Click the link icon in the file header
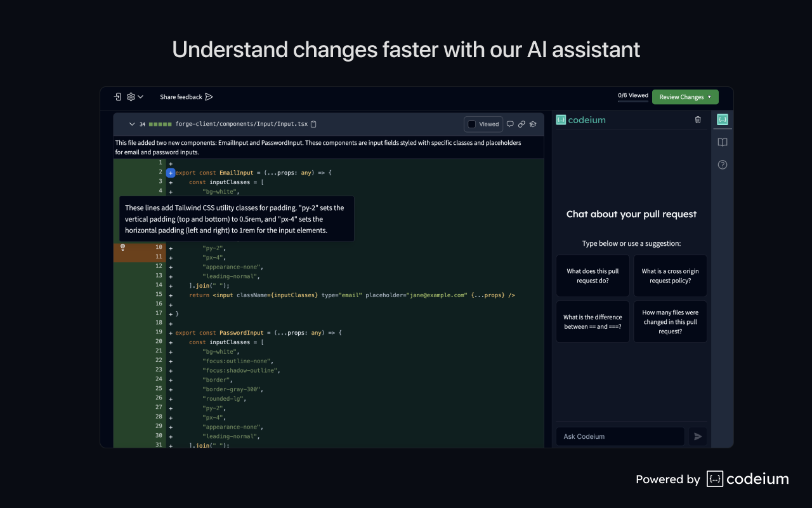The height and width of the screenshot is (508, 812). [521, 124]
